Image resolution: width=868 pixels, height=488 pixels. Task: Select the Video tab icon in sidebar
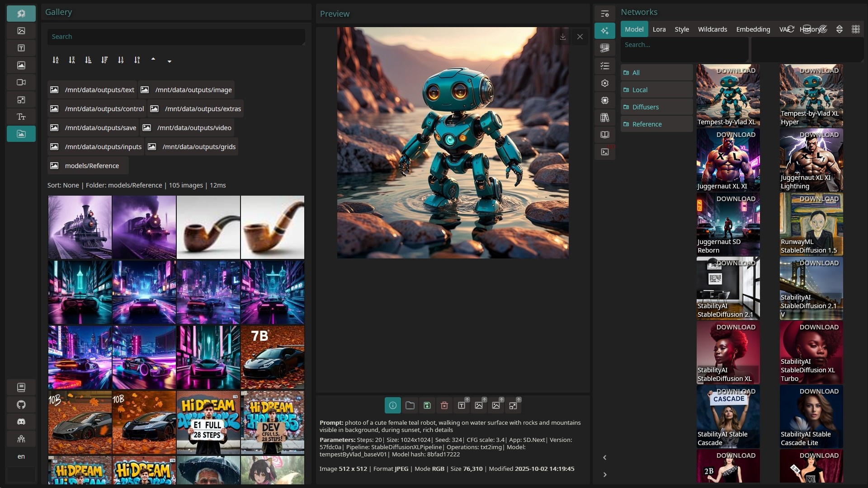(x=21, y=82)
